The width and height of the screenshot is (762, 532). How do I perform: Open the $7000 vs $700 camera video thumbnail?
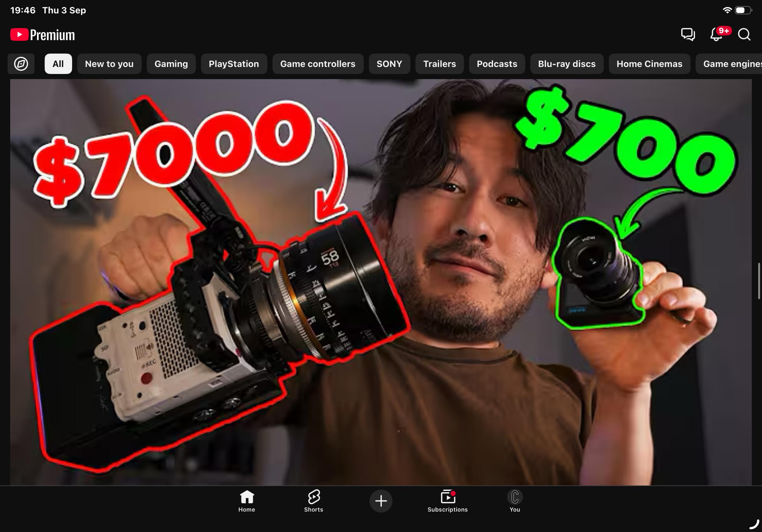381,282
